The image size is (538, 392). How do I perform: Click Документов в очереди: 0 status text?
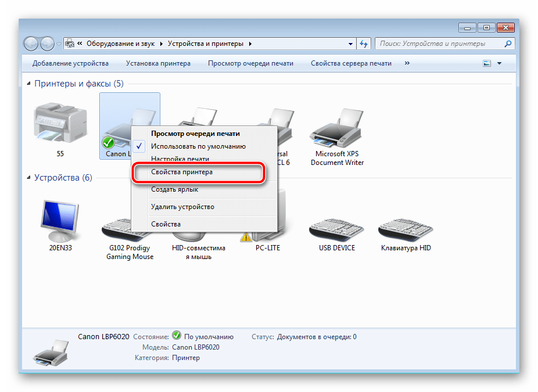[x=317, y=337]
